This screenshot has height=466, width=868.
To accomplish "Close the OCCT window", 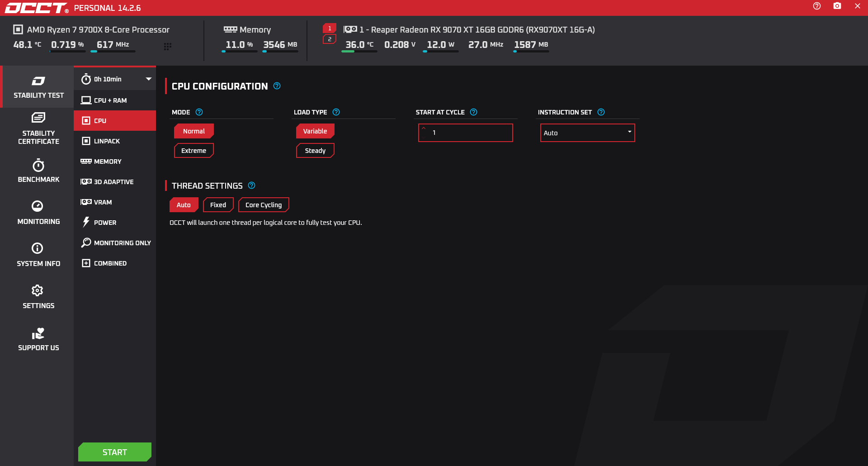I will [858, 6].
